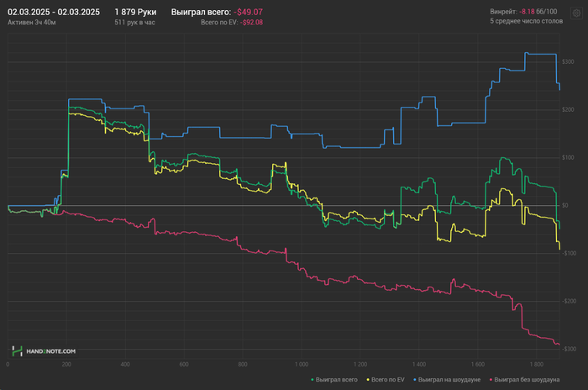Click the '1 000' x-axis tick label
Screen dimensions: 588x390
coord(302,364)
